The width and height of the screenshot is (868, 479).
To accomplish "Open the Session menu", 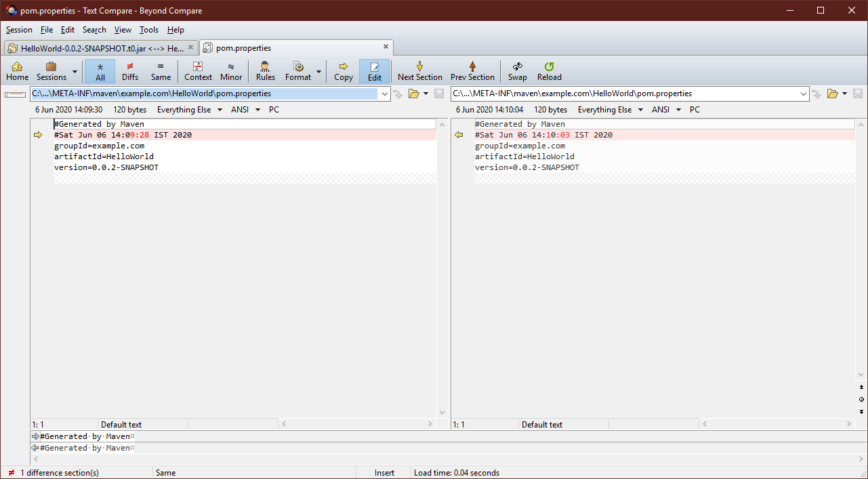I will pyautogui.click(x=19, y=30).
